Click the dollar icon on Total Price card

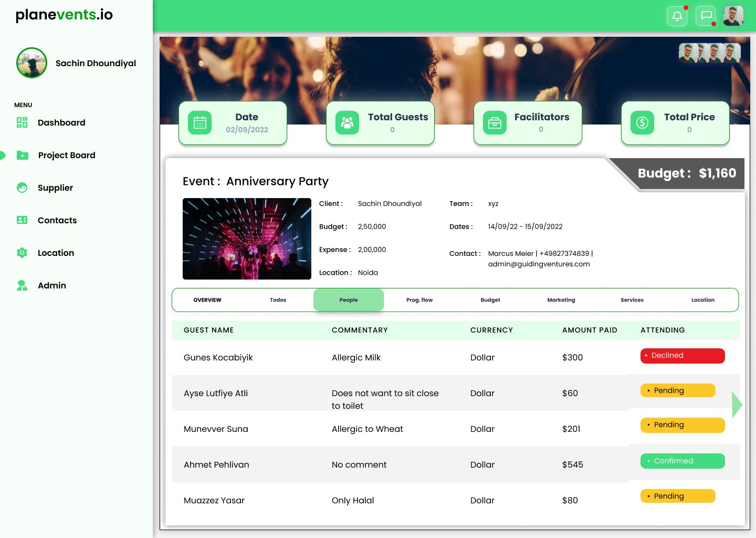coord(642,123)
